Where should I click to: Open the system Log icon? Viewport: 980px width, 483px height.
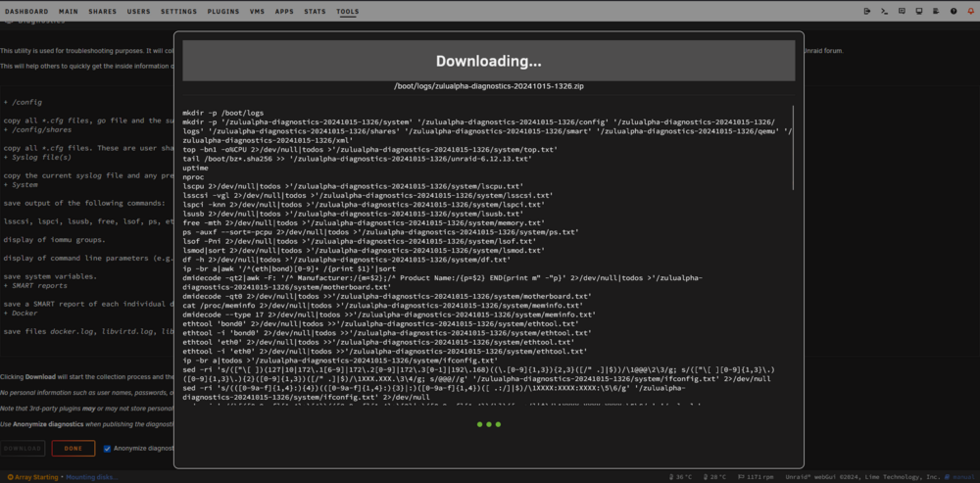[936, 11]
